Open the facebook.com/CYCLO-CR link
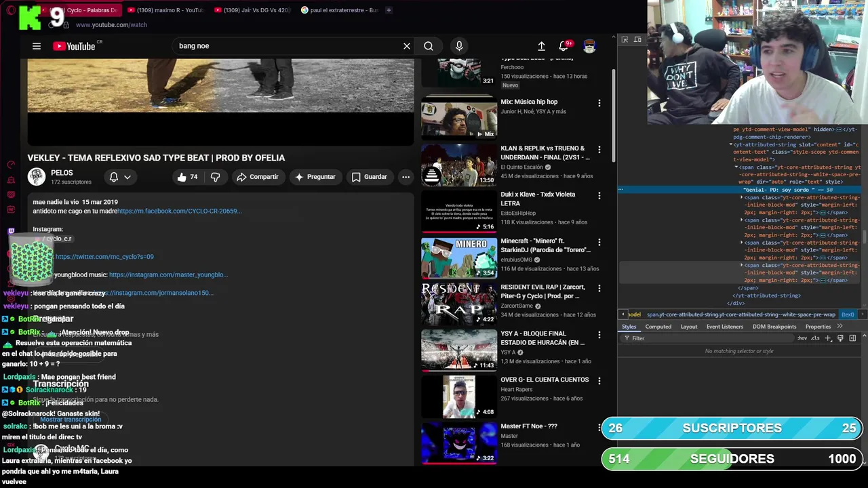This screenshot has width=868, height=488. (x=180, y=211)
